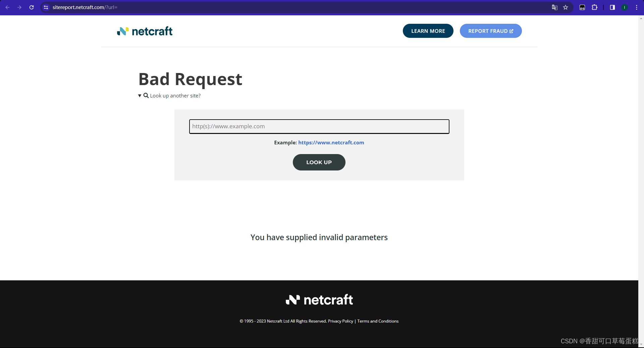This screenshot has height=348, width=644.
Task: Click the magnifier icon beside Look up
Action: (x=146, y=95)
